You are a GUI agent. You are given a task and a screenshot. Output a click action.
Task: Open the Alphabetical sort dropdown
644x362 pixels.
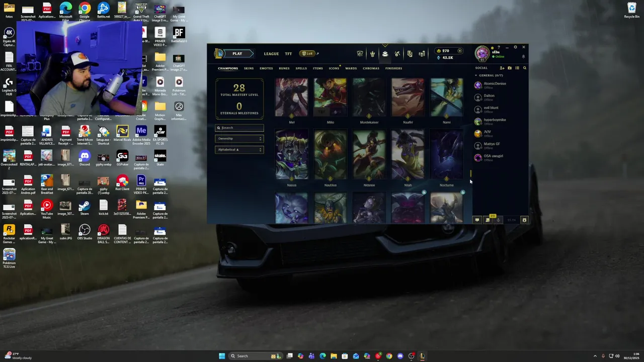point(239,150)
